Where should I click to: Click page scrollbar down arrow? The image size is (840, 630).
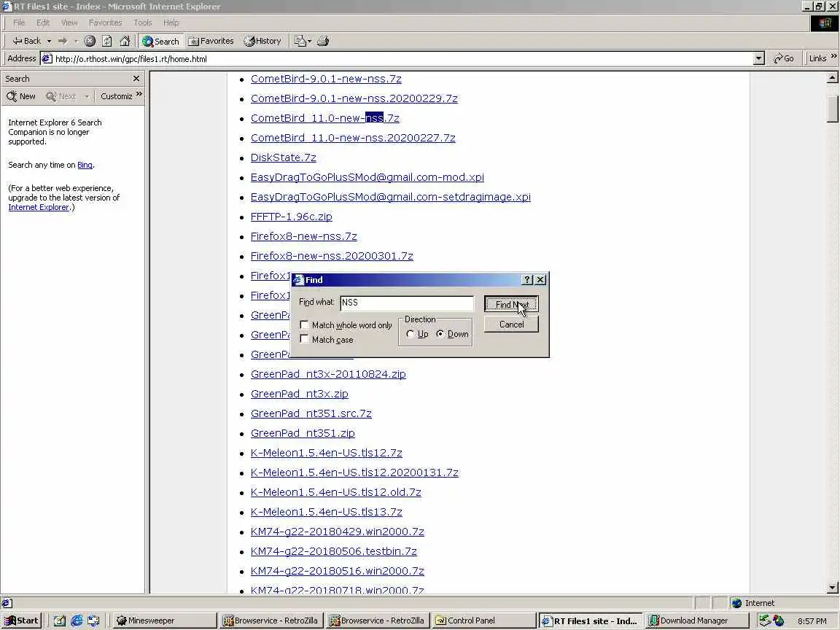point(833,588)
